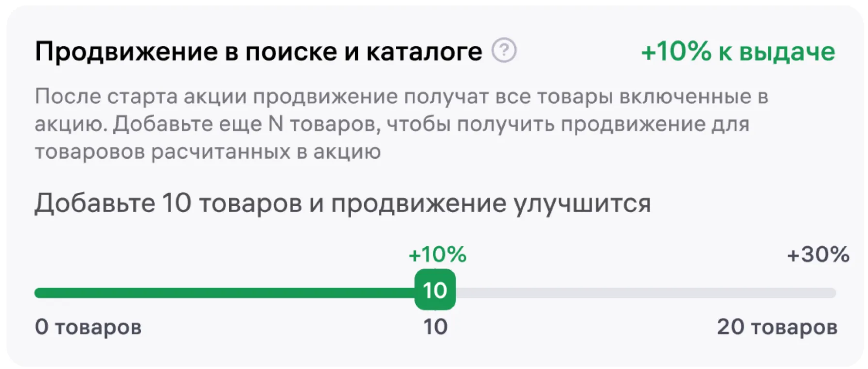
Task: Click the far left start of slider track
Action: point(38,293)
